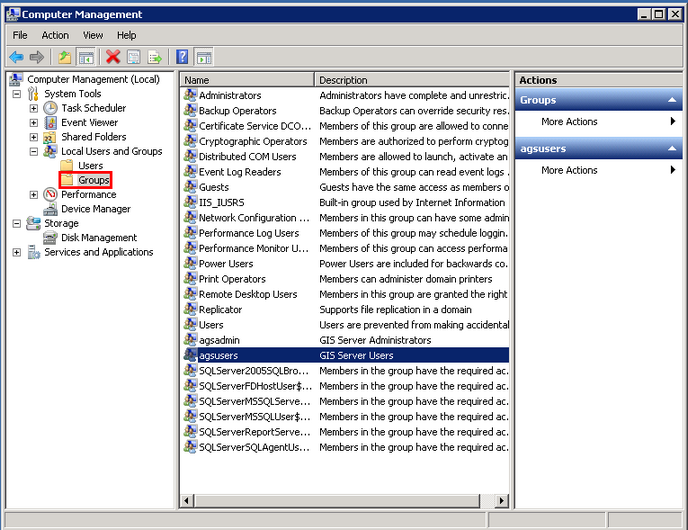Click the Task Scheduler clock icon
This screenshot has width=688, height=530.
50,108
